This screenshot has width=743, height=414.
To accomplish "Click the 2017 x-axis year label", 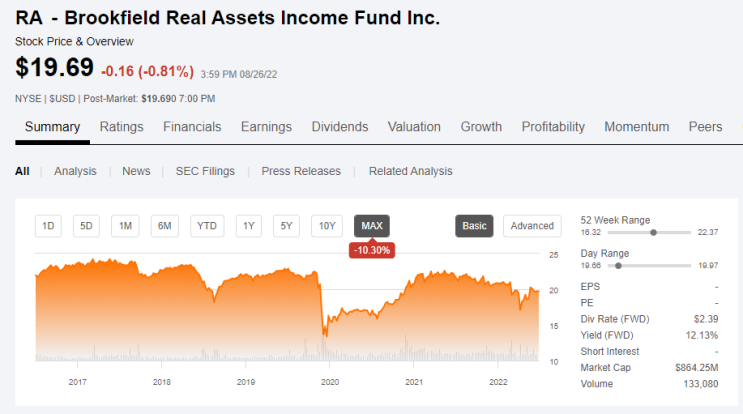I will pos(77,382).
